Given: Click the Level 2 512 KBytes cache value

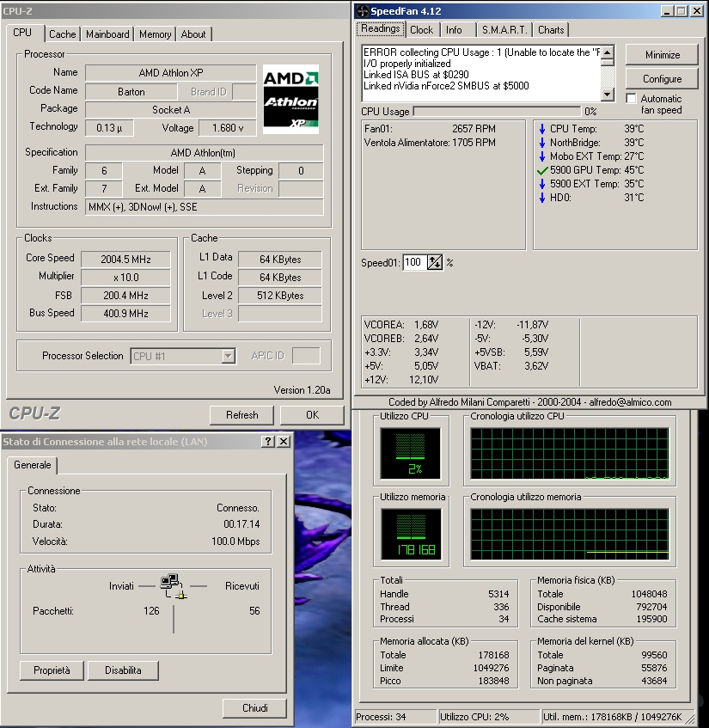Looking at the screenshot, I should [280, 296].
